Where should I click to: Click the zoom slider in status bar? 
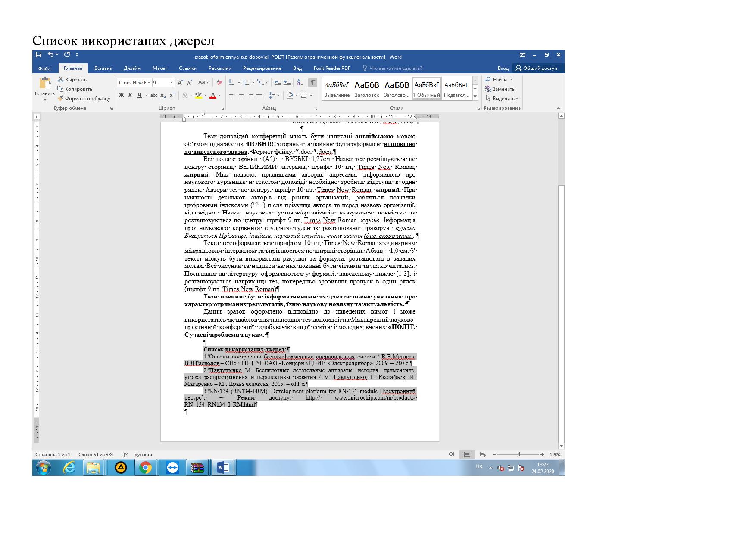point(519,454)
